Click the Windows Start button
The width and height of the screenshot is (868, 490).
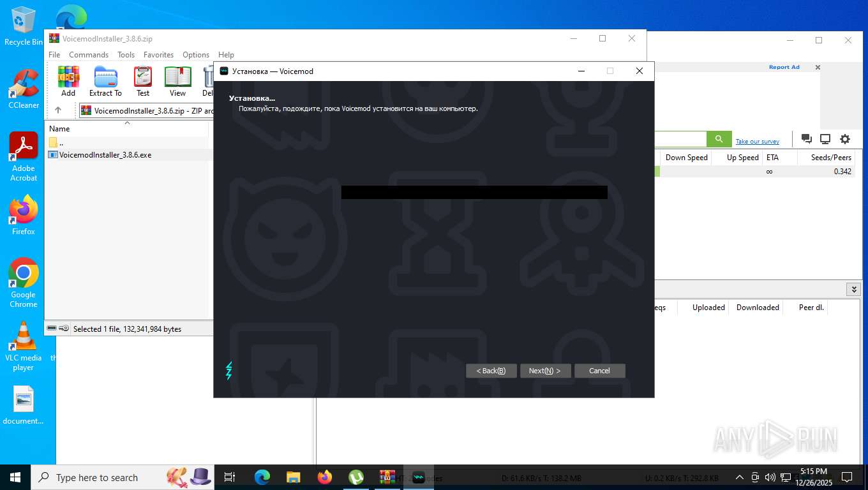(x=15, y=477)
